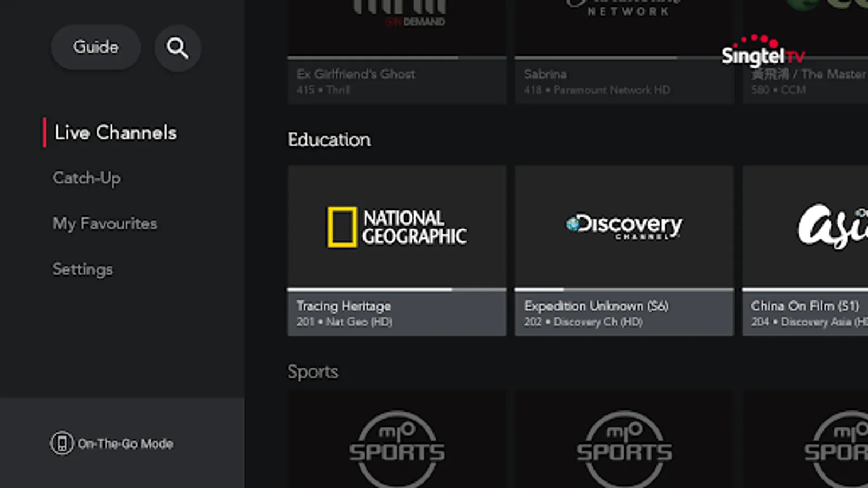Click the Ex Girlfriend's Ghost progress bar
868x488 pixels.
397,58
